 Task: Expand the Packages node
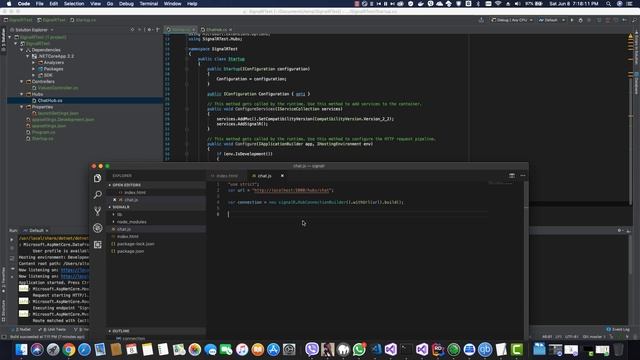click(33, 69)
